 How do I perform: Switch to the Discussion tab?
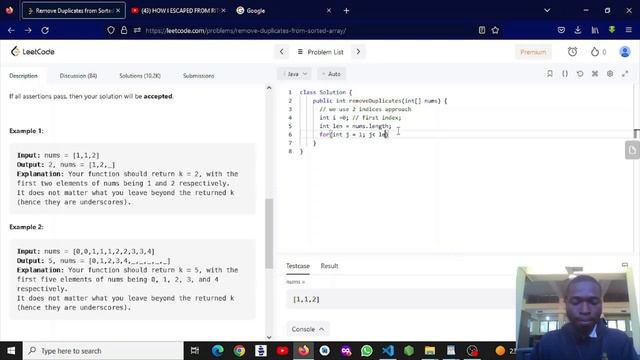78,76
